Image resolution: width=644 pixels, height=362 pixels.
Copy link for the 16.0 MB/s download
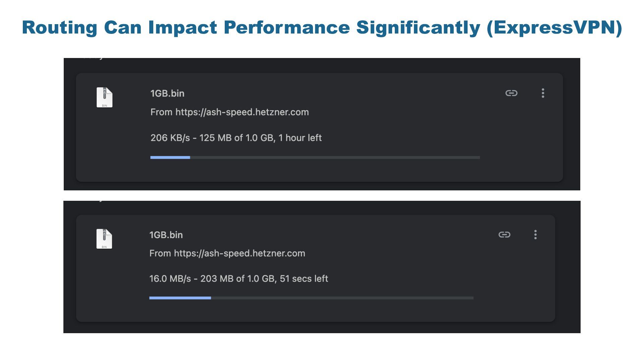click(504, 235)
